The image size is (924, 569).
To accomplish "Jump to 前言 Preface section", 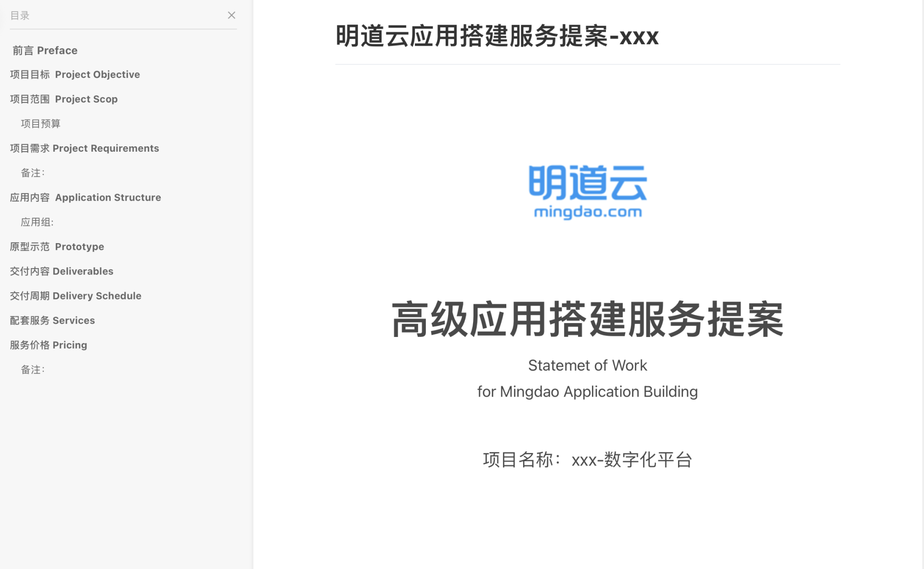I will [x=45, y=51].
